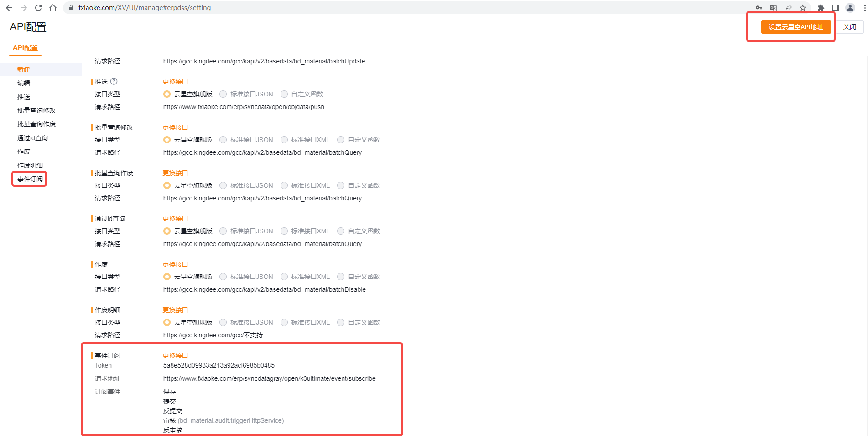This screenshot has width=868, height=436.
Task: Open 通过id查询 in left sidebar
Action: tap(32, 138)
